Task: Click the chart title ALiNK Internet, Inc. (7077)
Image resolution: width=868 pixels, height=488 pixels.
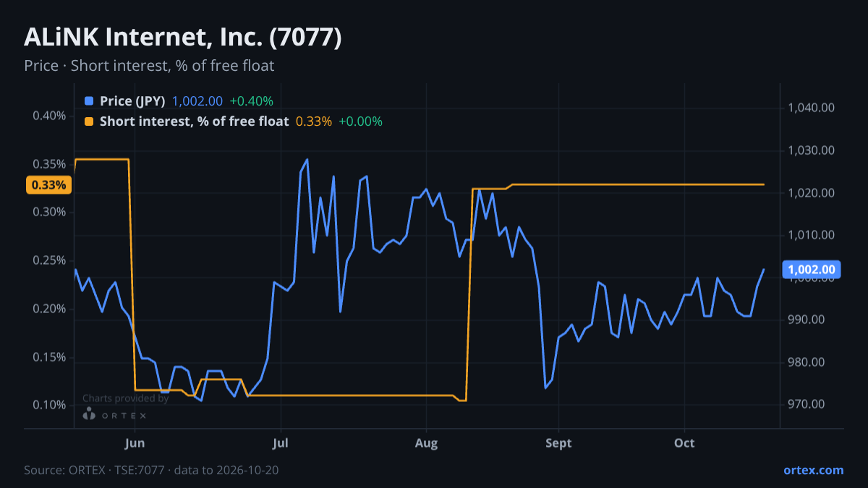Action: click(x=183, y=38)
